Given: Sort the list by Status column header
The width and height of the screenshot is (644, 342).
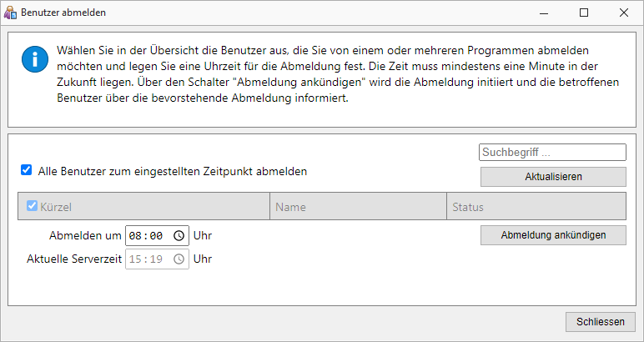Looking at the screenshot, I should click(x=536, y=206).
